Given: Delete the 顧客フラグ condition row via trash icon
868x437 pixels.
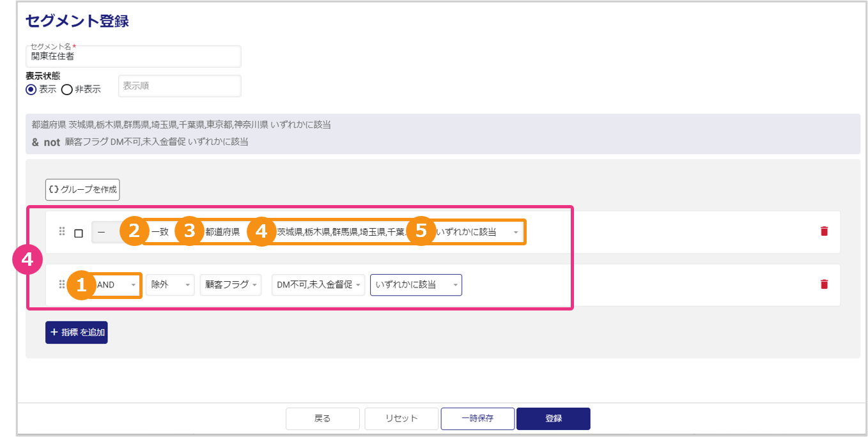Looking at the screenshot, I should pyautogui.click(x=824, y=284).
